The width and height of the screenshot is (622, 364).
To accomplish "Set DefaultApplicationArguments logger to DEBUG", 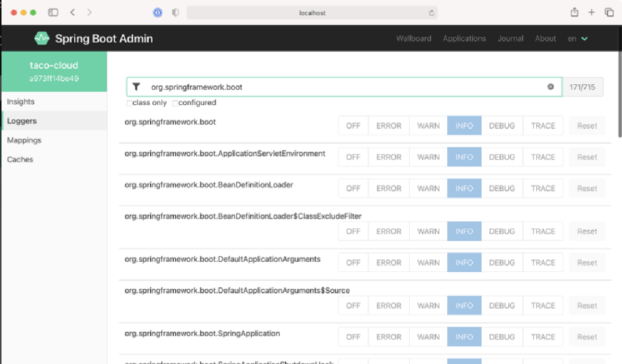I will point(502,263).
